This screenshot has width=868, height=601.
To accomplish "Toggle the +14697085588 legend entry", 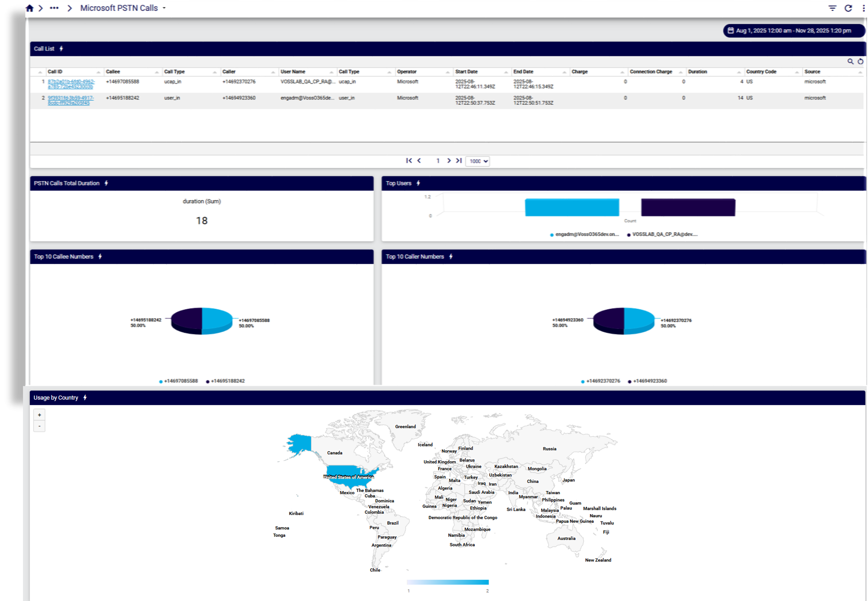I will [182, 381].
